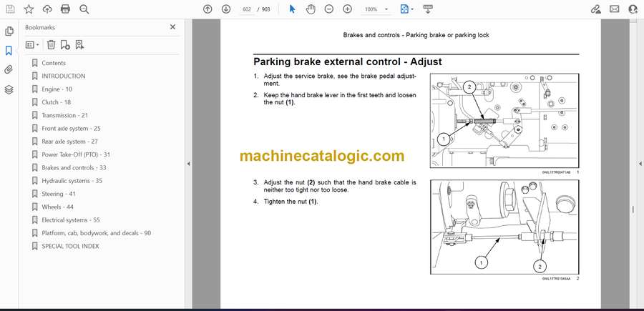Click the page number field showing 602
644x311 pixels.
246,9
